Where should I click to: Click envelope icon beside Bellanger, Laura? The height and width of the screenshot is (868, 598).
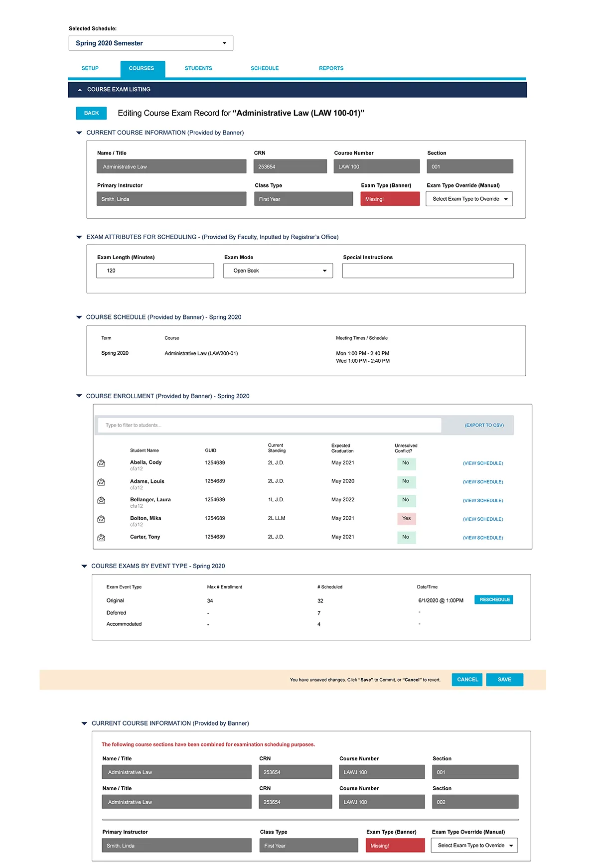pyautogui.click(x=101, y=500)
